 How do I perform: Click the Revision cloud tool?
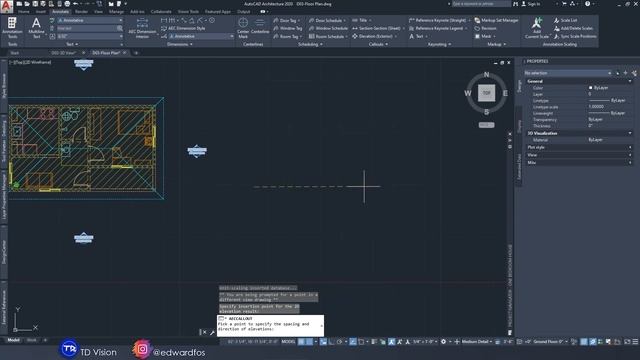[x=485, y=29]
